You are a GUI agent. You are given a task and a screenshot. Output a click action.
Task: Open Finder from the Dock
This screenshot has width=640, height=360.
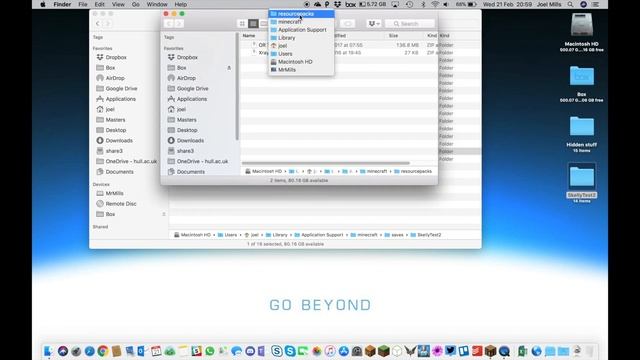(x=49, y=351)
